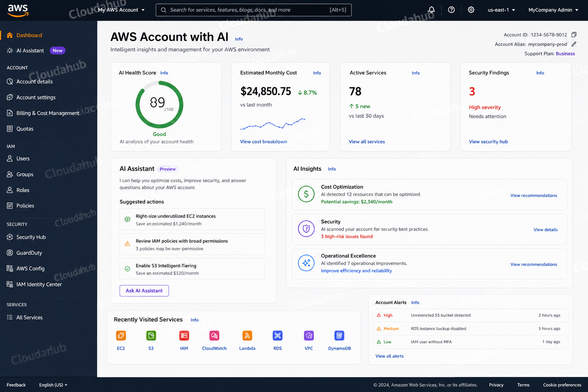Viewport: 588px width, 392px height.
Task: Select Enable S3 Intelligent-Tiering suggestion
Action: tap(192, 269)
